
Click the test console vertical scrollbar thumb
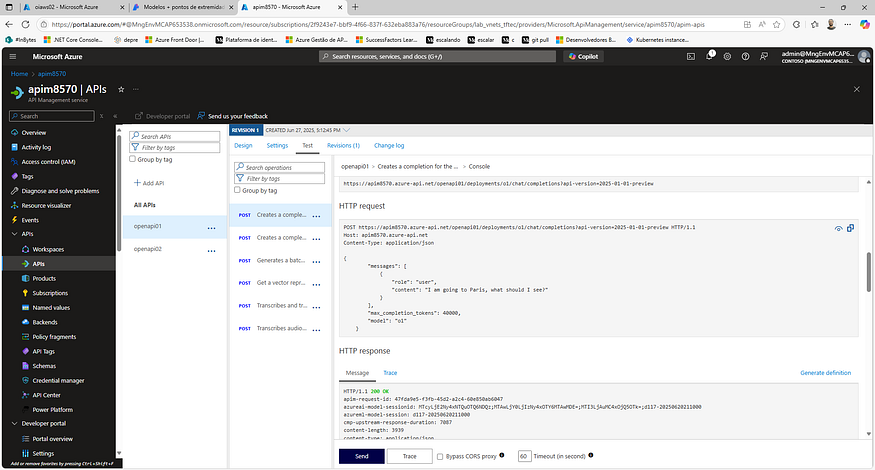pos(868,272)
